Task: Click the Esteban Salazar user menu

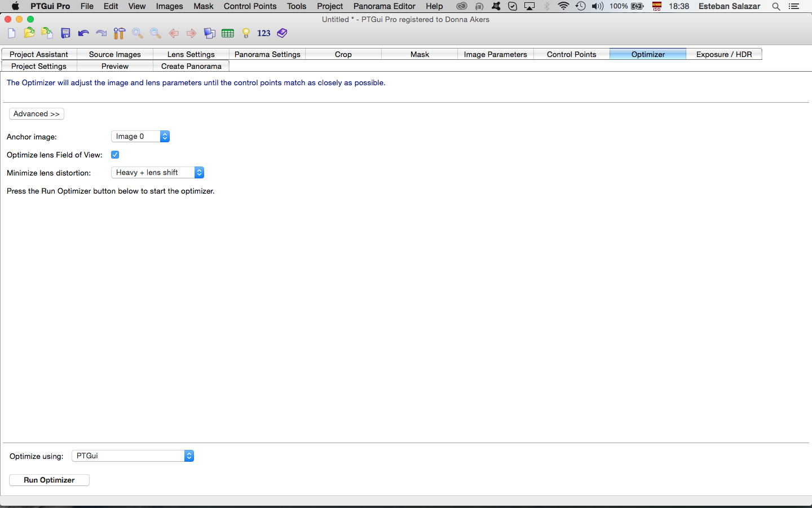Action: coord(729,6)
